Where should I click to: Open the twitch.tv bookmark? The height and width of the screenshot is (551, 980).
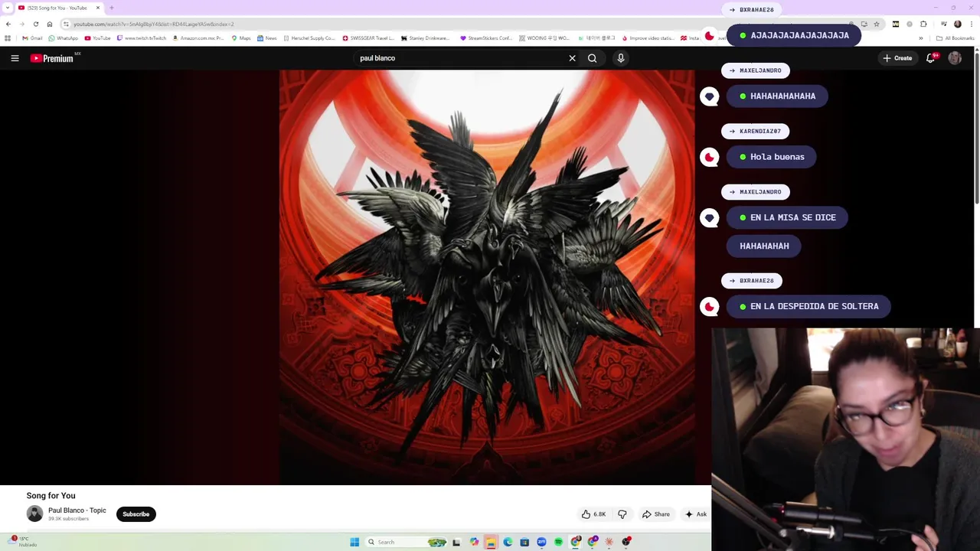pyautogui.click(x=142, y=38)
